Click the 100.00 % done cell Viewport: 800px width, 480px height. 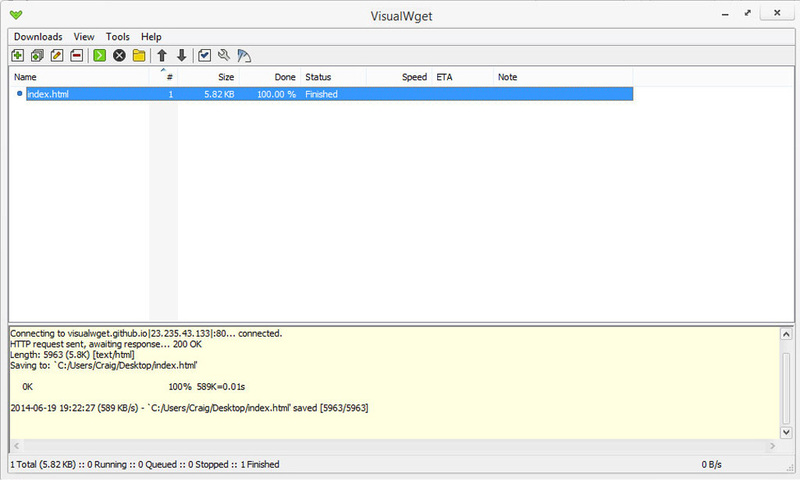click(276, 94)
